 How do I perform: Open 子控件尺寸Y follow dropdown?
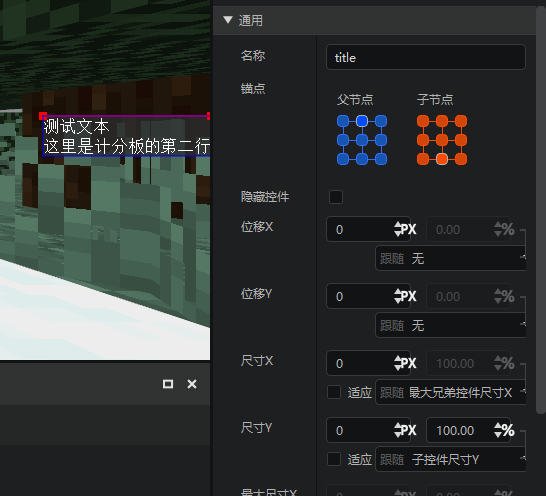(451, 459)
